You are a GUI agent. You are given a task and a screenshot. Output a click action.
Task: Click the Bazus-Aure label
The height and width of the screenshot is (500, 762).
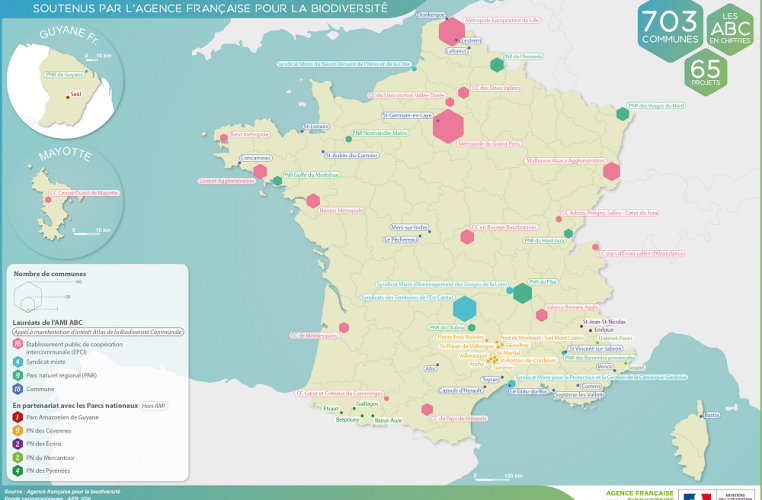[x=388, y=420]
